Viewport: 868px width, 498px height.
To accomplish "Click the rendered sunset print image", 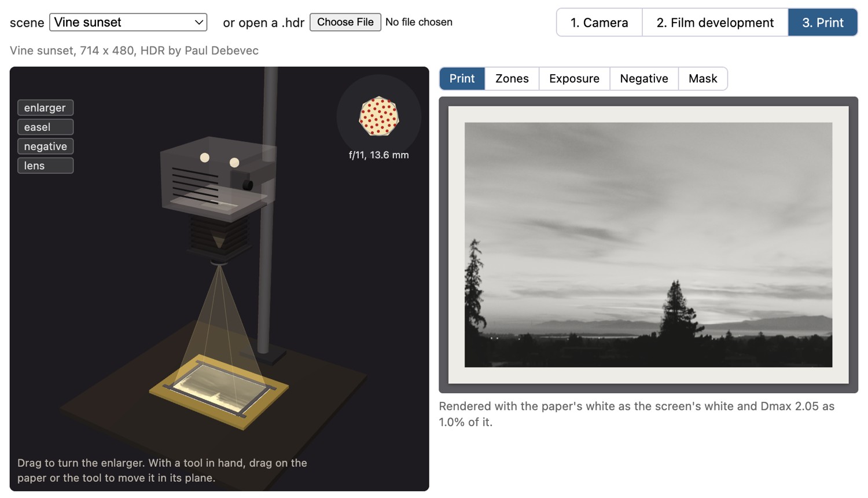I will click(x=648, y=244).
